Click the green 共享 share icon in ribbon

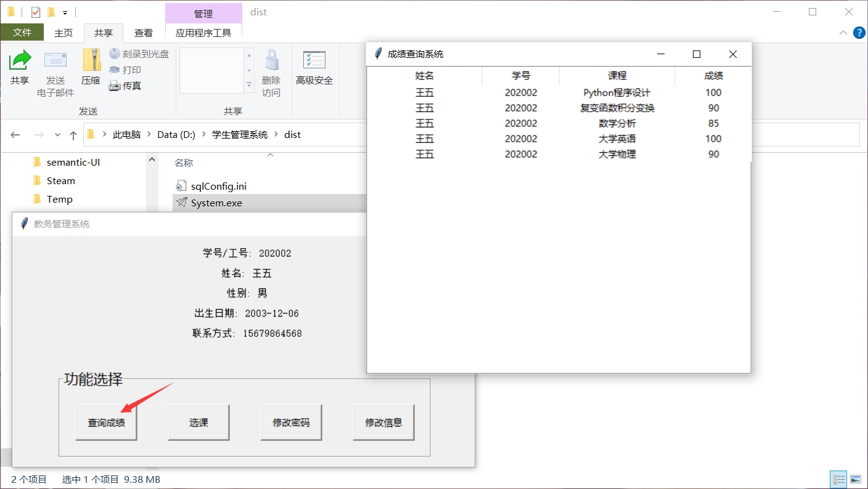pyautogui.click(x=20, y=60)
